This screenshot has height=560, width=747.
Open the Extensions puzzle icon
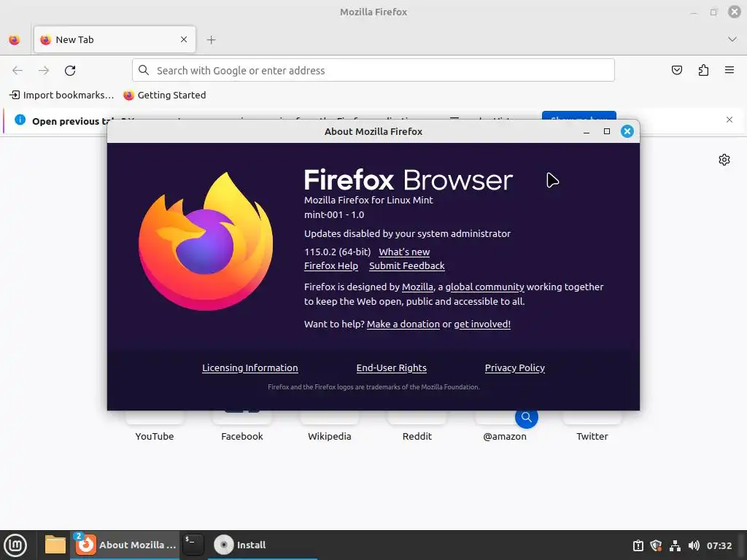coord(703,71)
